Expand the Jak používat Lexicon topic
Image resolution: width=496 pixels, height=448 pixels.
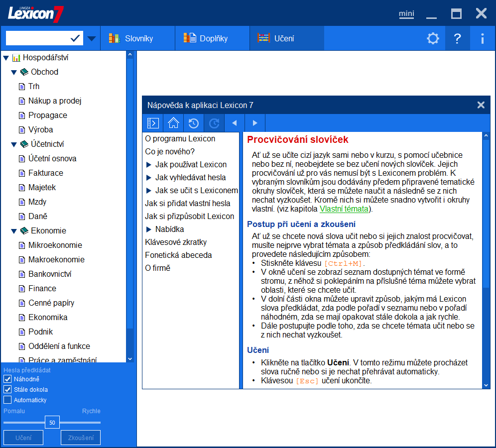click(149, 165)
